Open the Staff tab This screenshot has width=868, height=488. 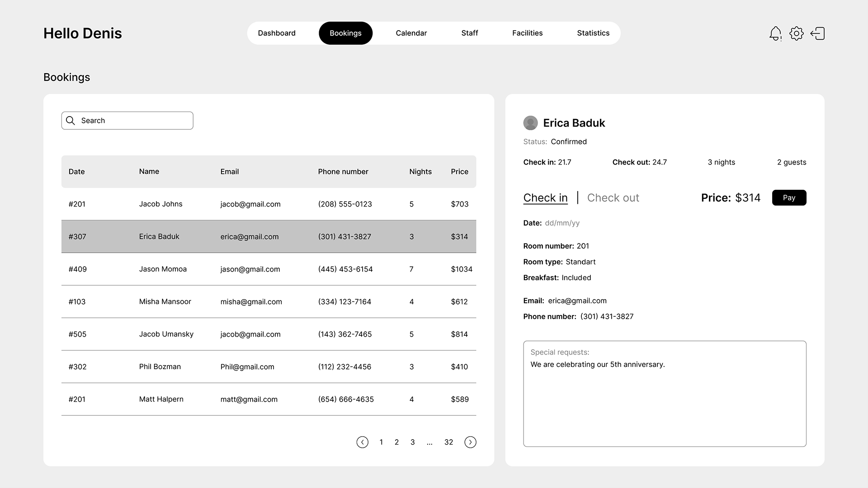point(469,33)
